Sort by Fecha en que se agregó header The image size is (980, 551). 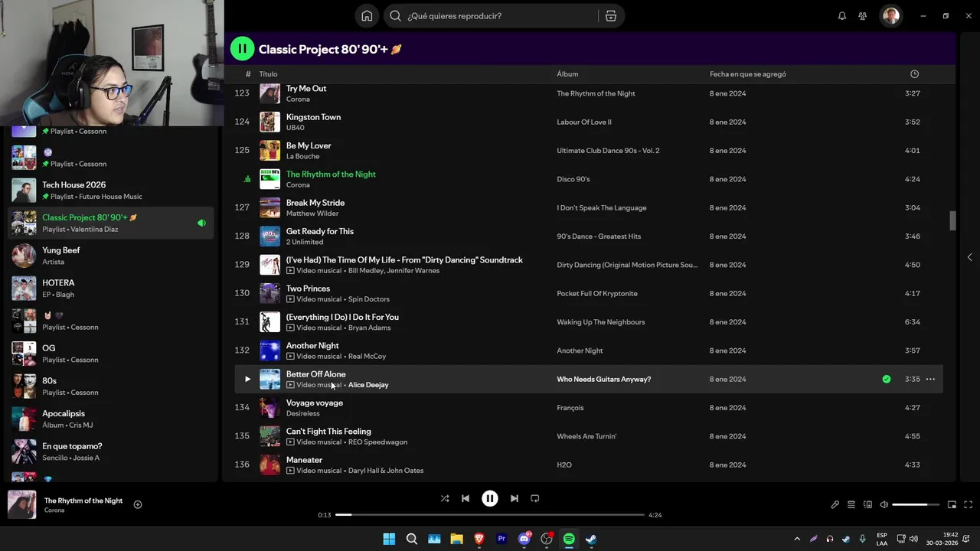click(748, 74)
